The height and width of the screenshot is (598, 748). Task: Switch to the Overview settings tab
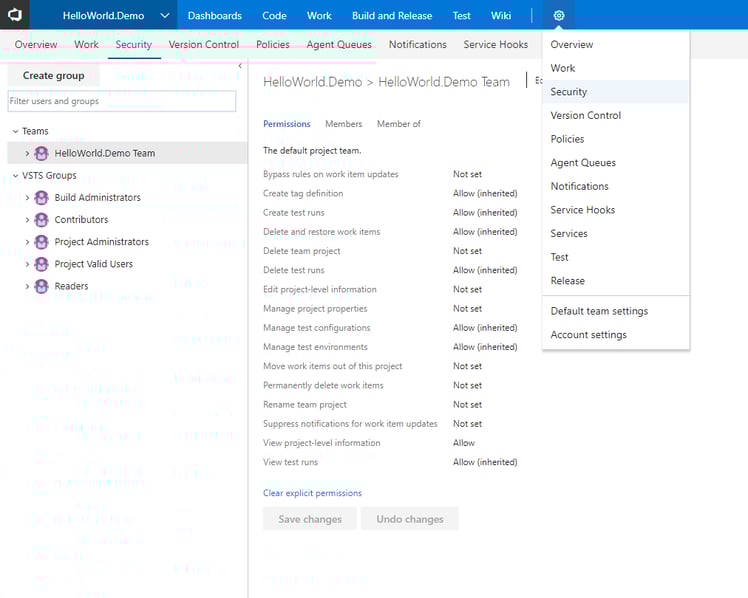click(36, 44)
